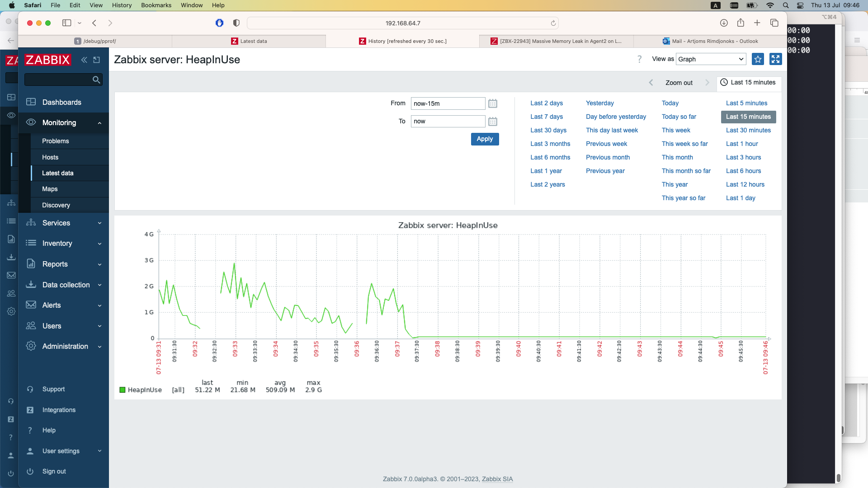The image size is (868, 488).
Task: Open macOS Control Center icon
Action: pos(800,5)
